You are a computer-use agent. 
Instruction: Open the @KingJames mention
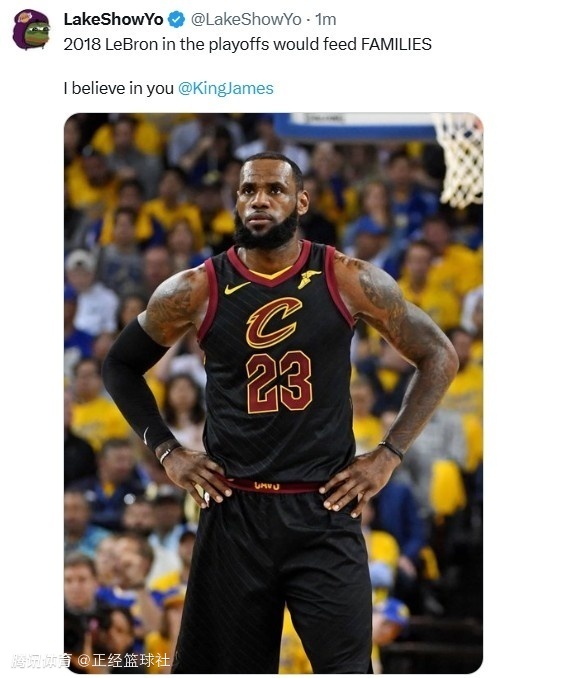pyautogui.click(x=226, y=88)
